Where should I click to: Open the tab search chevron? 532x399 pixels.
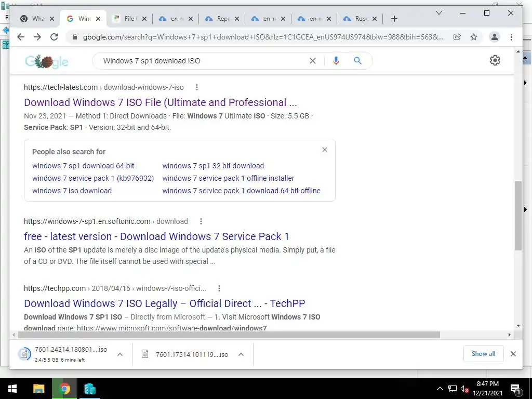438,13
